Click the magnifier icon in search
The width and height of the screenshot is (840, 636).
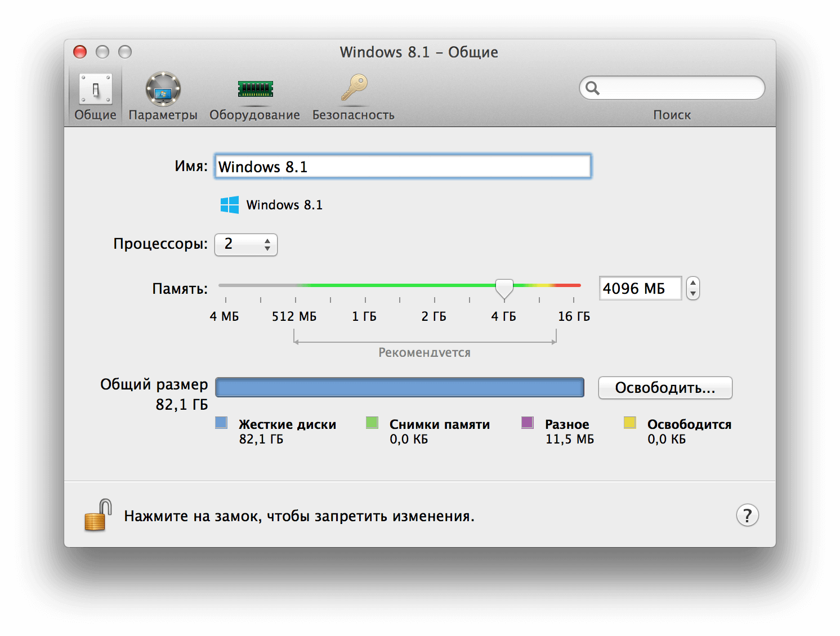point(592,88)
